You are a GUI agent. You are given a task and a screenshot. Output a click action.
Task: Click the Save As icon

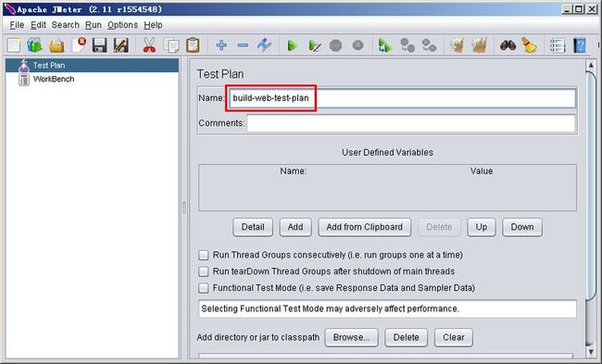(x=121, y=45)
